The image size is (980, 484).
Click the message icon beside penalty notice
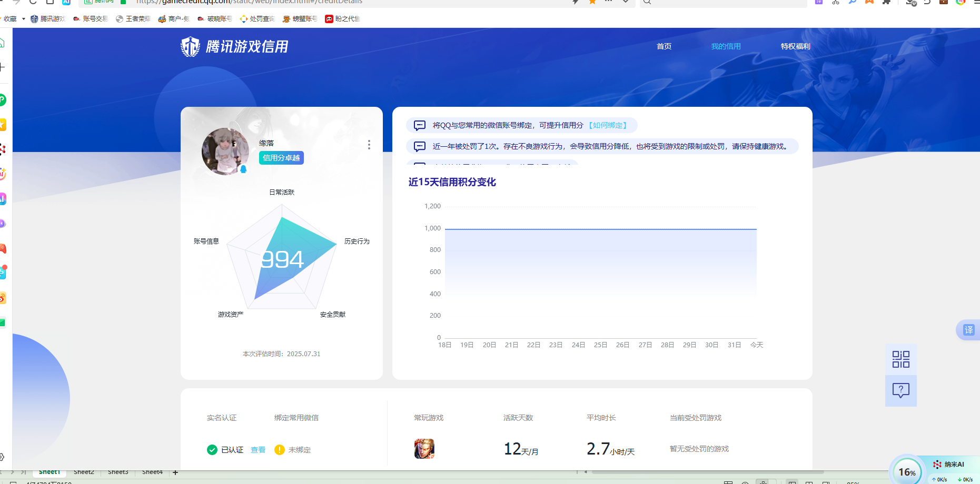[420, 146]
